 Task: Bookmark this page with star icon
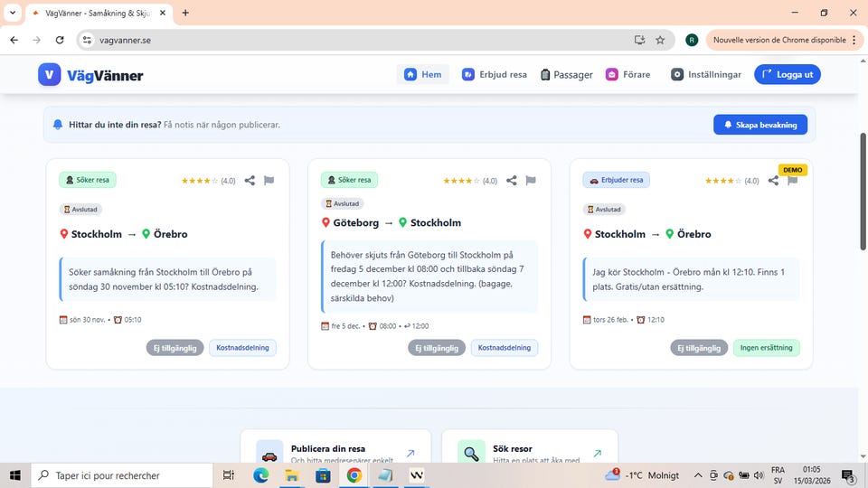660,40
